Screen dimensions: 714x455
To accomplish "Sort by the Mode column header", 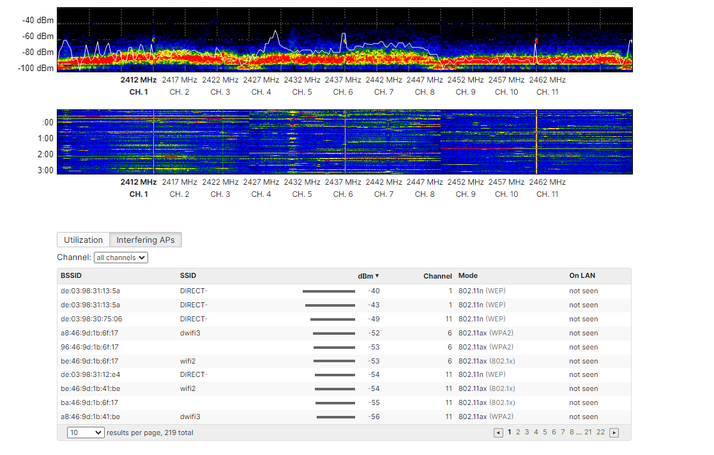I will point(468,275).
